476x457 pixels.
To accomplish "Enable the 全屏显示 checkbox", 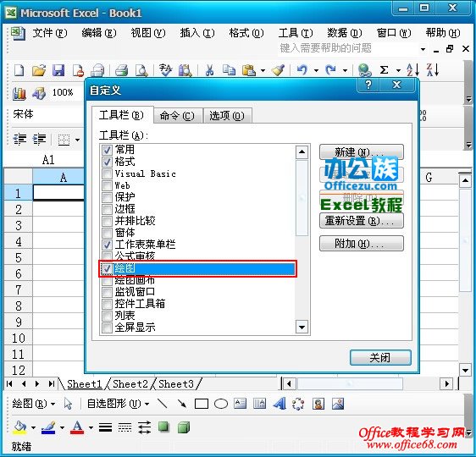I will coord(107,328).
